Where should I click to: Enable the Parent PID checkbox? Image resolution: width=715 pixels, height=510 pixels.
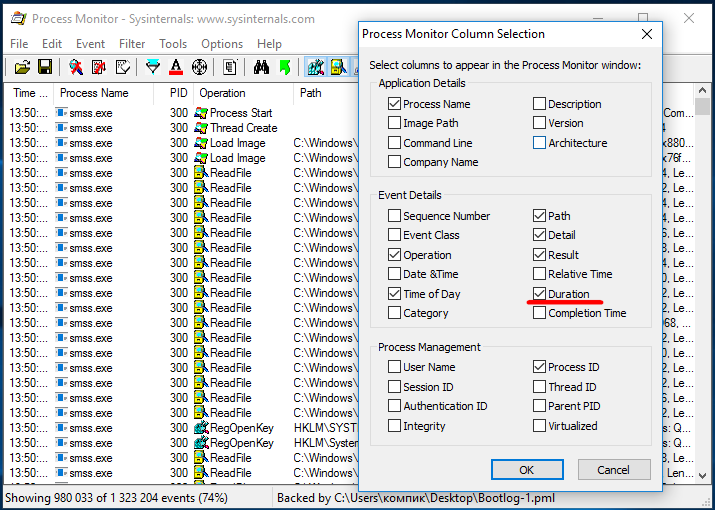539,406
